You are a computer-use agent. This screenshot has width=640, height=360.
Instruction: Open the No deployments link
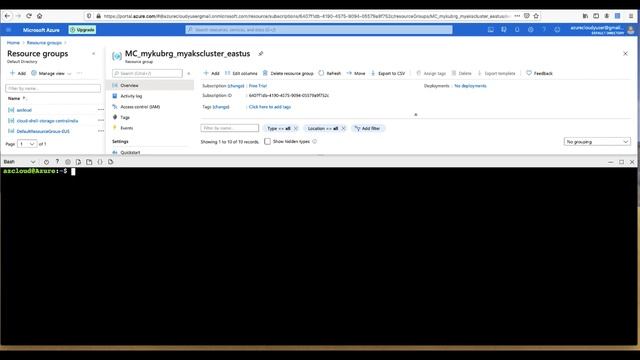[470, 86]
